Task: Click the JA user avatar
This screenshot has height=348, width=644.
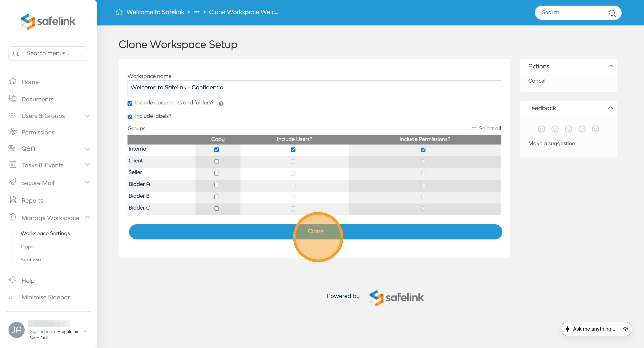Action: [17, 329]
